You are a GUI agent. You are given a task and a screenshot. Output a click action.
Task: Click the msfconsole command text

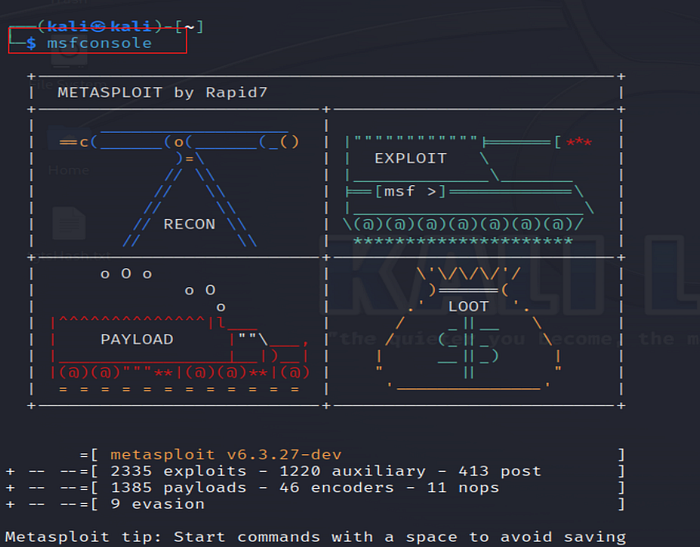pos(99,43)
